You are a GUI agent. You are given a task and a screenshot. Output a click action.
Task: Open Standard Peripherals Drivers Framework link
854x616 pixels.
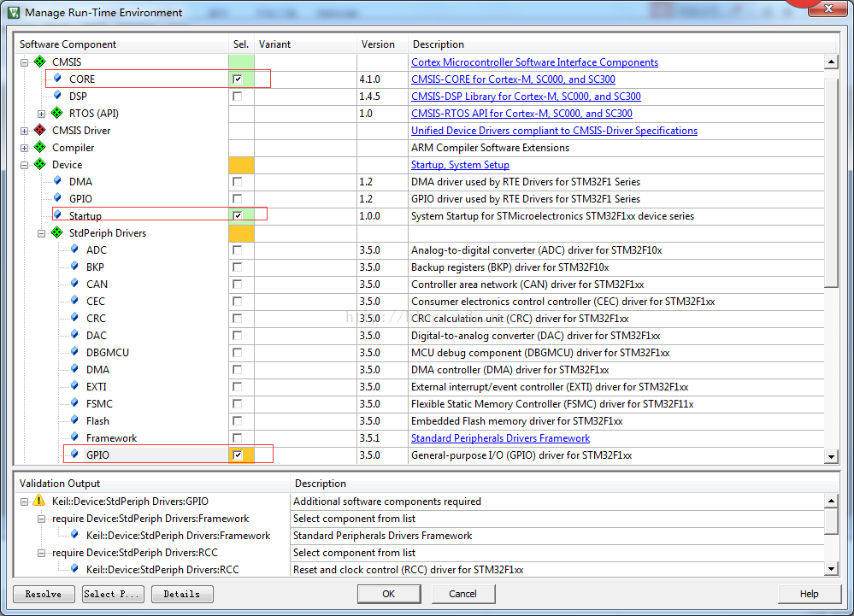(500, 438)
